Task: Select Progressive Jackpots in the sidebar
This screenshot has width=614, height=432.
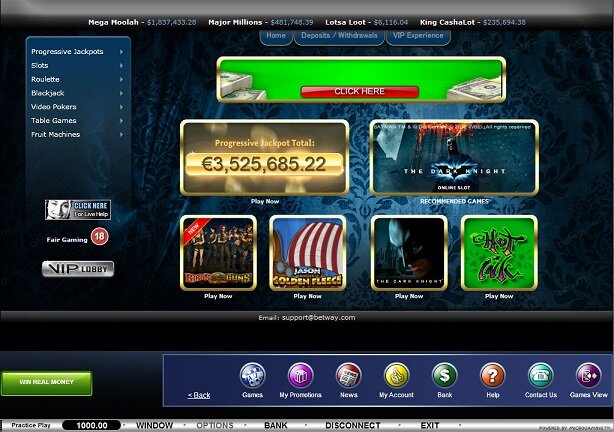Action: click(x=67, y=52)
